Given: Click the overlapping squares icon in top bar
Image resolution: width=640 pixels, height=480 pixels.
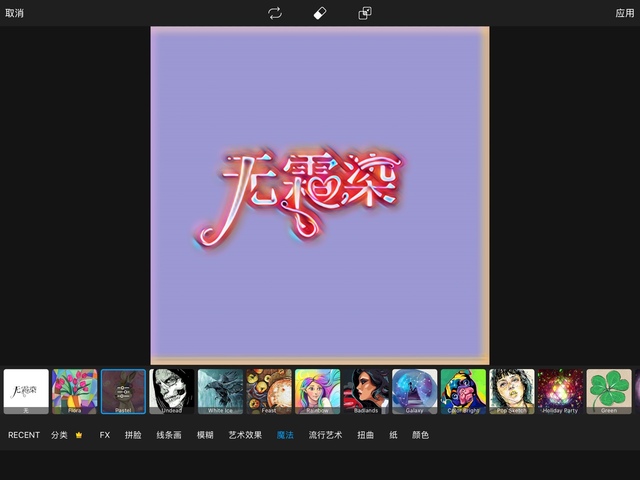Looking at the screenshot, I should point(365,13).
